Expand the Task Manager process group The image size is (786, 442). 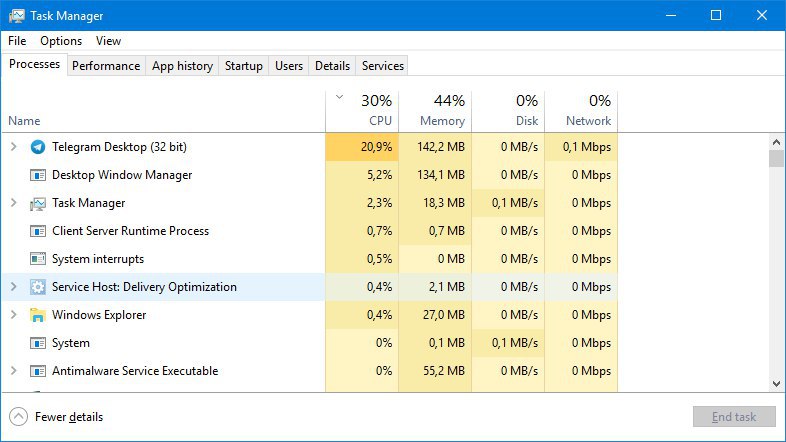click(14, 203)
